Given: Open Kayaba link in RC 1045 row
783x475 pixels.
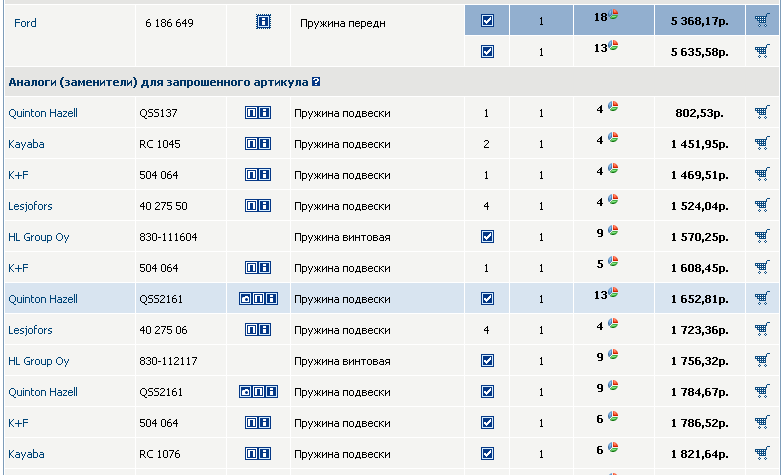Looking at the screenshot, I should 26,144.
